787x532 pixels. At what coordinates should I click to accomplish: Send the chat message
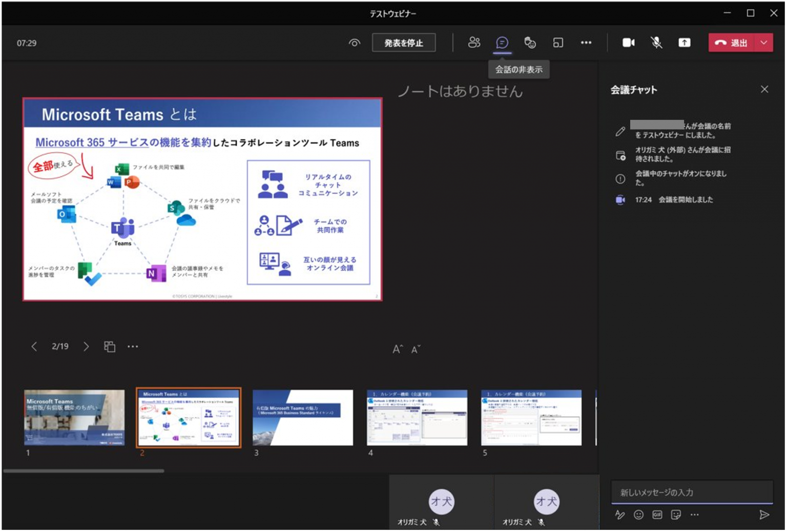764,515
